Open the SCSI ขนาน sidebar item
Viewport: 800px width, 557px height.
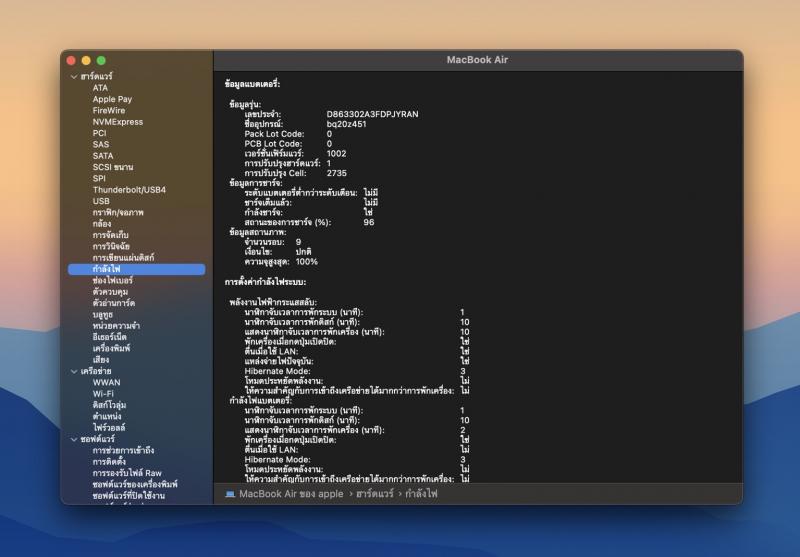(x=113, y=167)
